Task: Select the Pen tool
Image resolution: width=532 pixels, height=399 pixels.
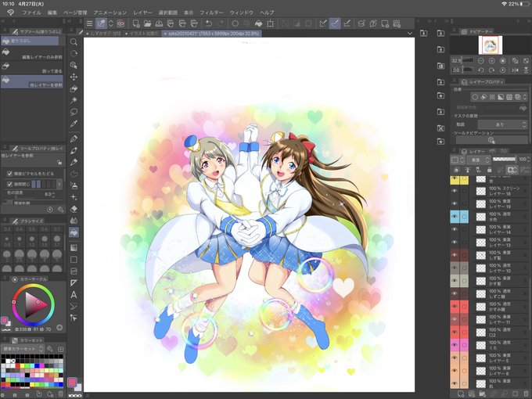Action: [x=74, y=138]
